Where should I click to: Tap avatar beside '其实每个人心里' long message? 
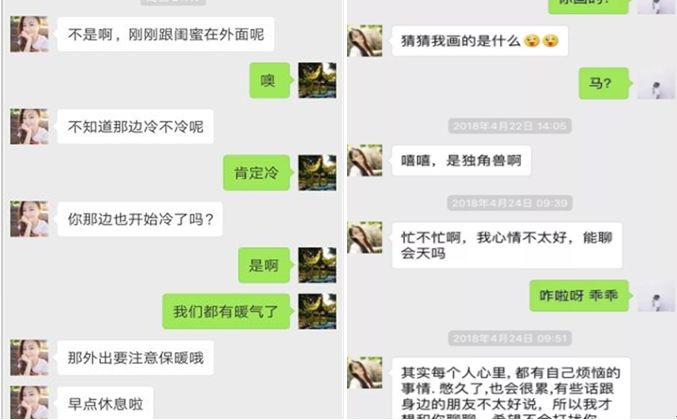365,373
